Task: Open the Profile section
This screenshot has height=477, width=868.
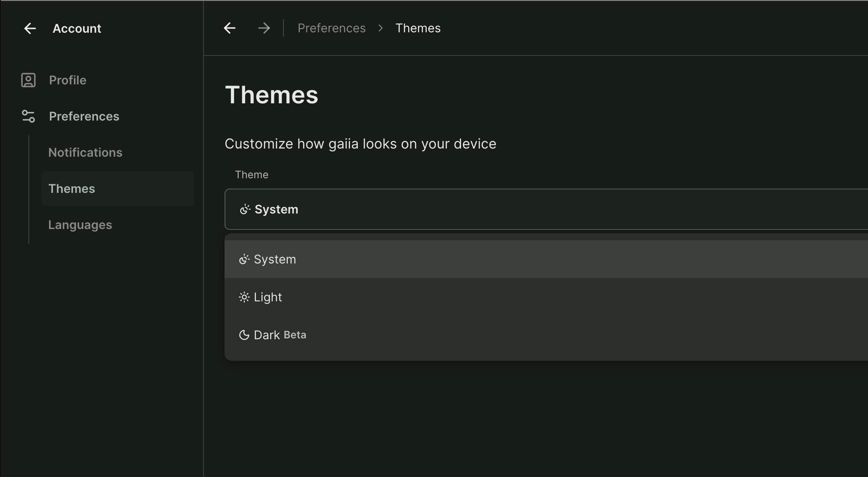Action: (x=68, y=80)
